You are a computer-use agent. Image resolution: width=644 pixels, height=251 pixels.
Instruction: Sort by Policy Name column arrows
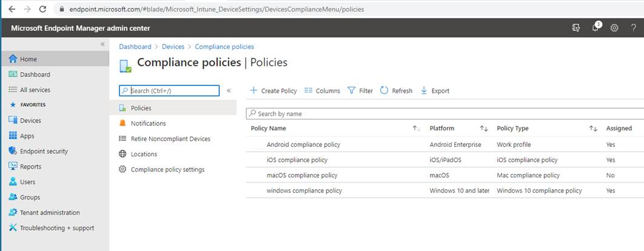coord(417,129)
